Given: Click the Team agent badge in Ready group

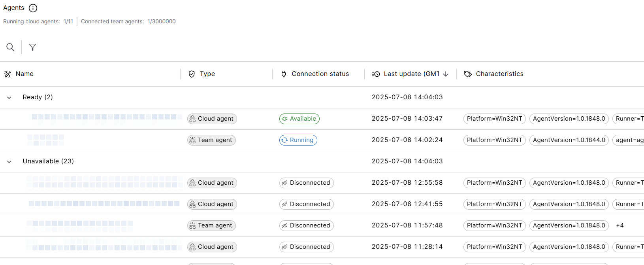Looking at the screenshot, I should 211,140.
